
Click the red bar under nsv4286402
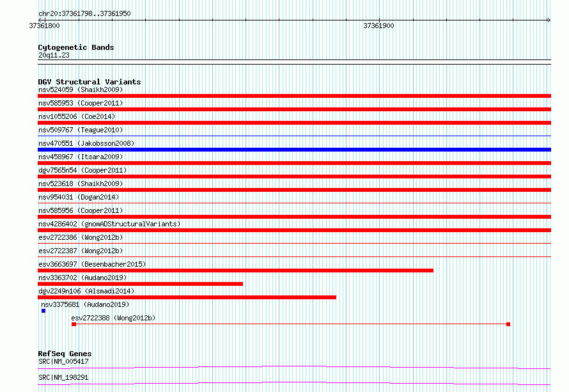click(294, 230)
